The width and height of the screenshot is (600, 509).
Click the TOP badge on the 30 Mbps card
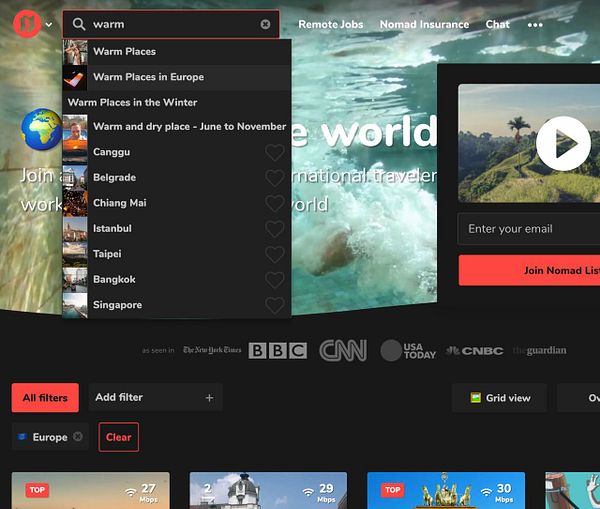click(x=393, y=490)
